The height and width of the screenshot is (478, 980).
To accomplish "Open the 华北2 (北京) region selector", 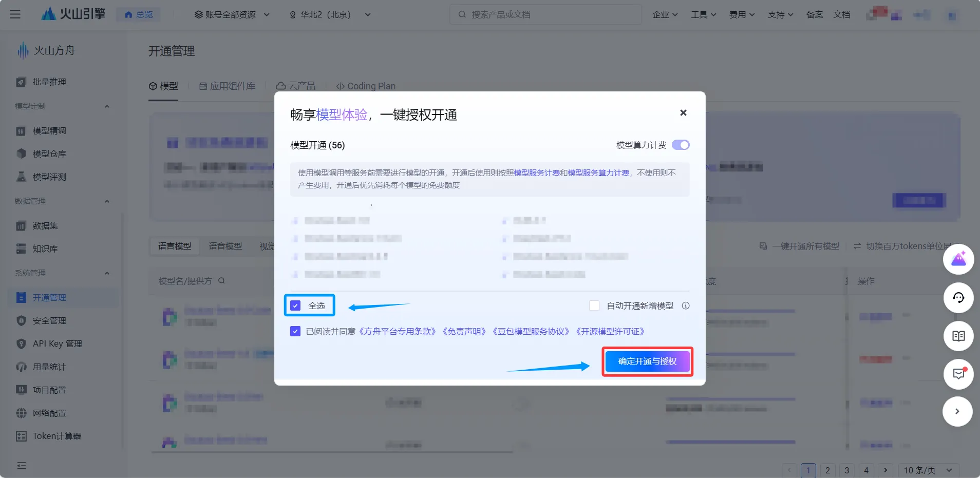I will [330, 14].
